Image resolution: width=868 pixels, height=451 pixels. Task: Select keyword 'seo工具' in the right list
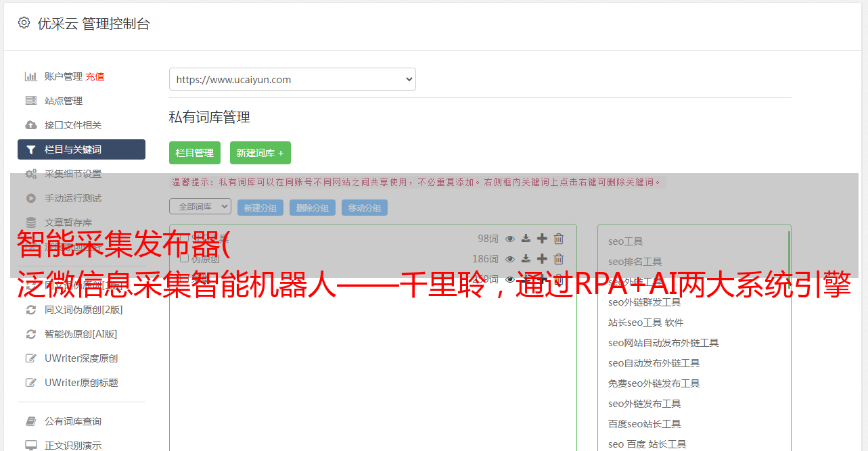click(x=626, y=241)
